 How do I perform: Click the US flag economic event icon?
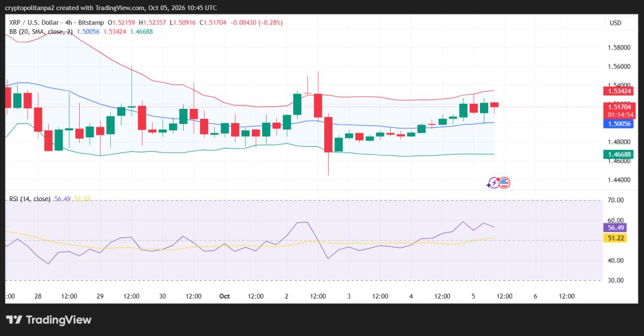pyautogui.click(x=504, y=183)
